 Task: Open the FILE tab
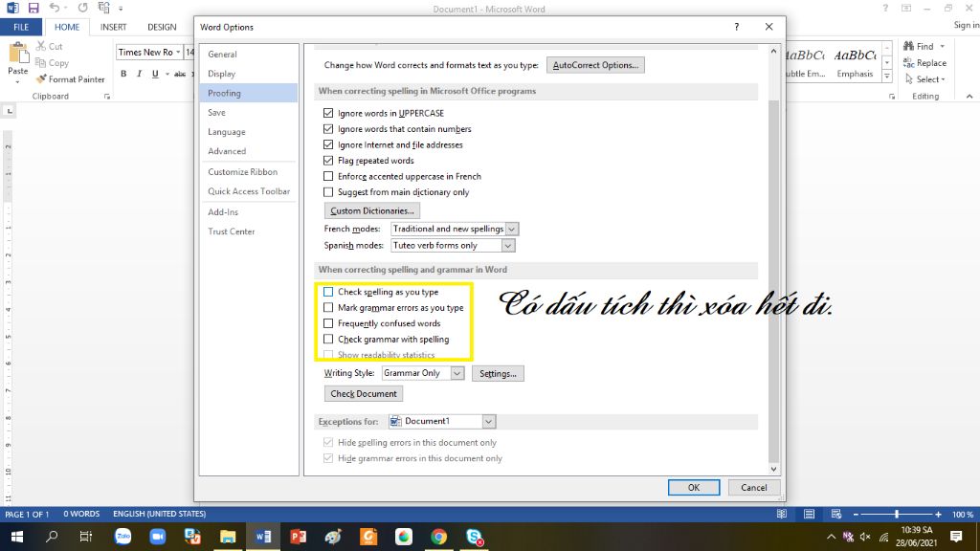[x=21, y=27]
